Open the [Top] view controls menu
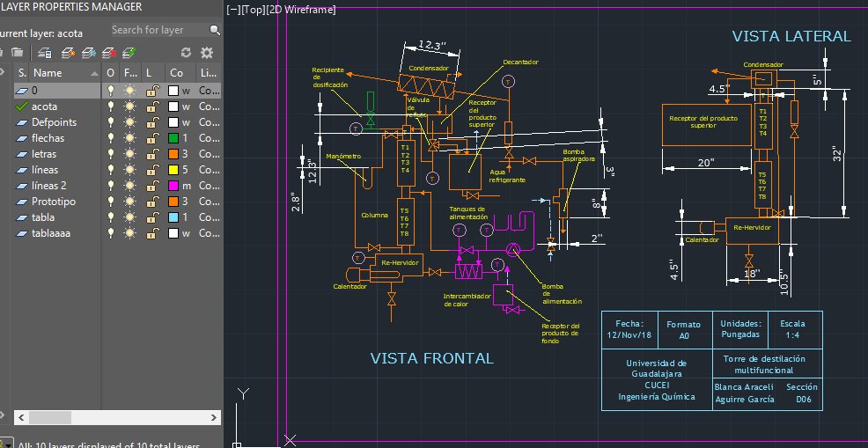The image size is (868, 448). point(253,10)
